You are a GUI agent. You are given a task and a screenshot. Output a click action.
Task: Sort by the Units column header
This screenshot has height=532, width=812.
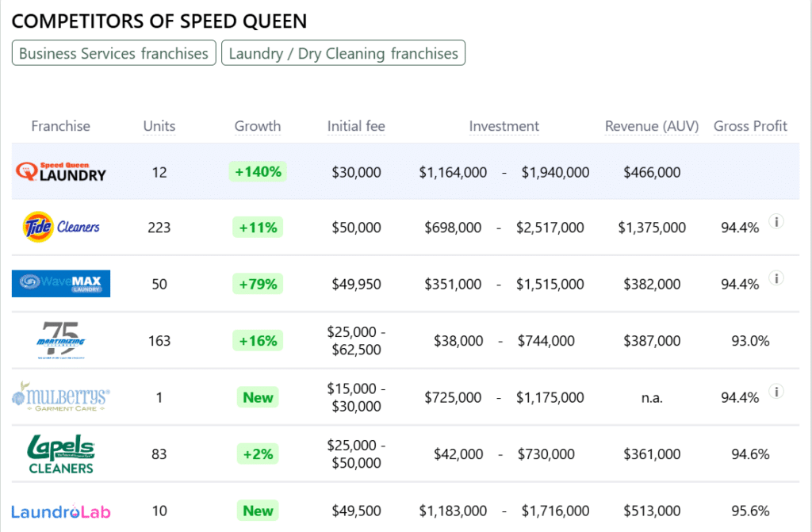159,126
